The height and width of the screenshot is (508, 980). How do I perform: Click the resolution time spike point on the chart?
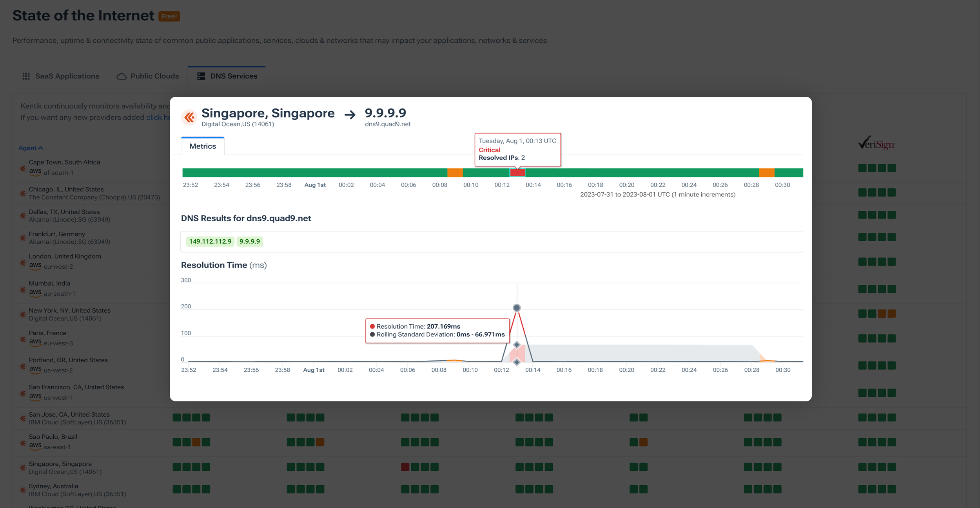tap(517, 308)
